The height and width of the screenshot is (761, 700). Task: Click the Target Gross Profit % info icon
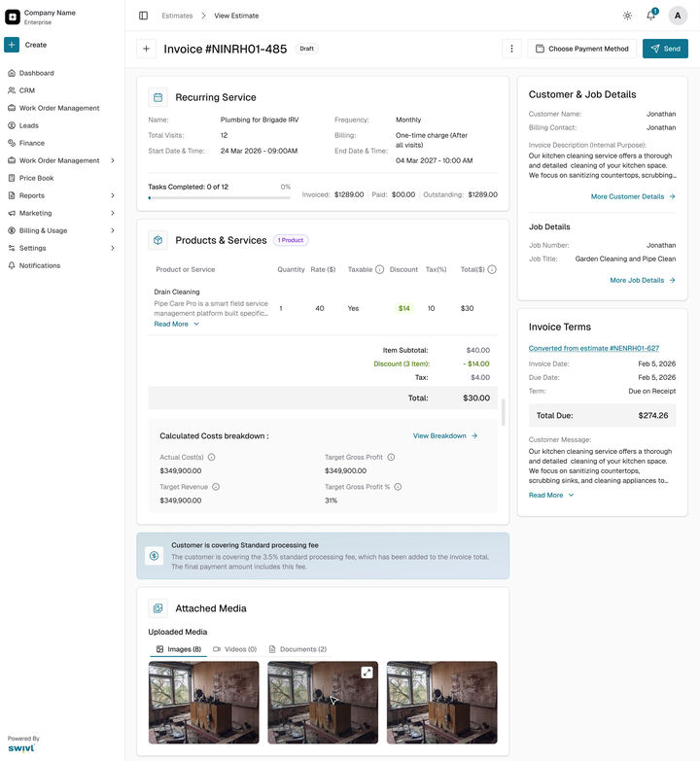398,487
